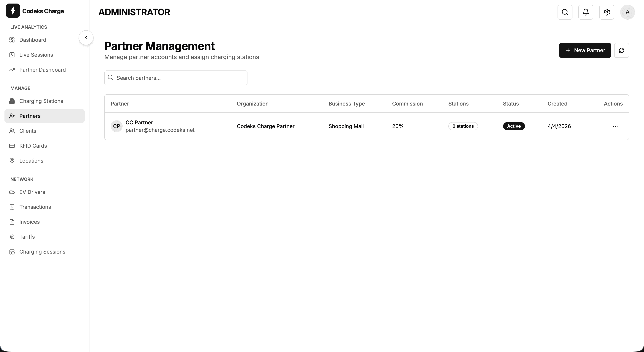
Task: Navigate to the Tariffs section
Action: click(27, 237)
